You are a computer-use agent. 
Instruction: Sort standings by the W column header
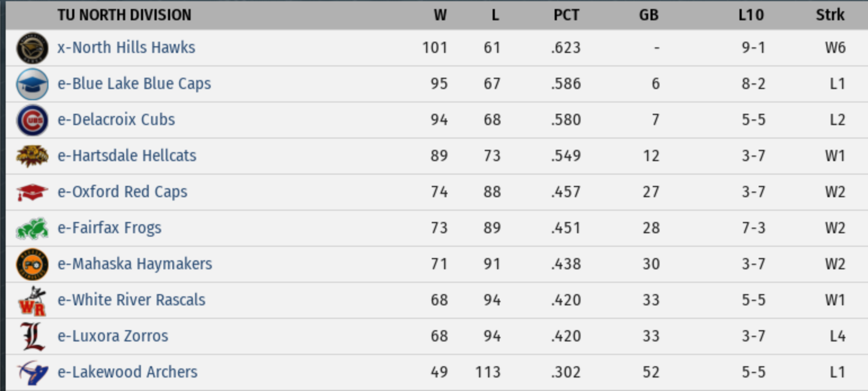coord(440,15)
